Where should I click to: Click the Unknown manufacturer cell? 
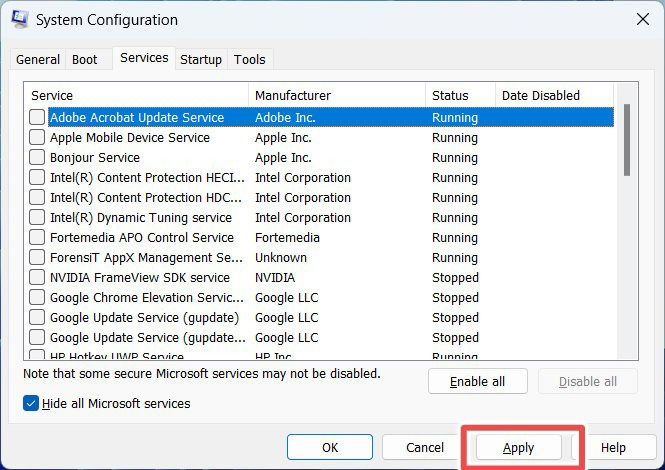coord(281,257)
